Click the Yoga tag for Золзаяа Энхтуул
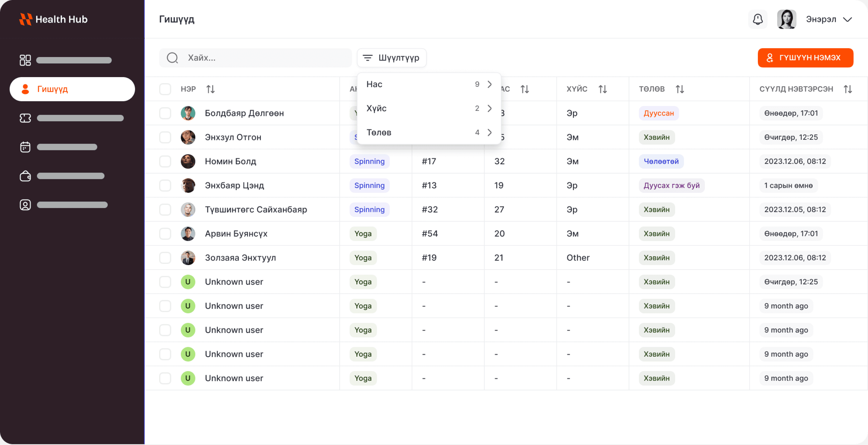The width and height of the screenshot is (868, 445). point(363,258)
